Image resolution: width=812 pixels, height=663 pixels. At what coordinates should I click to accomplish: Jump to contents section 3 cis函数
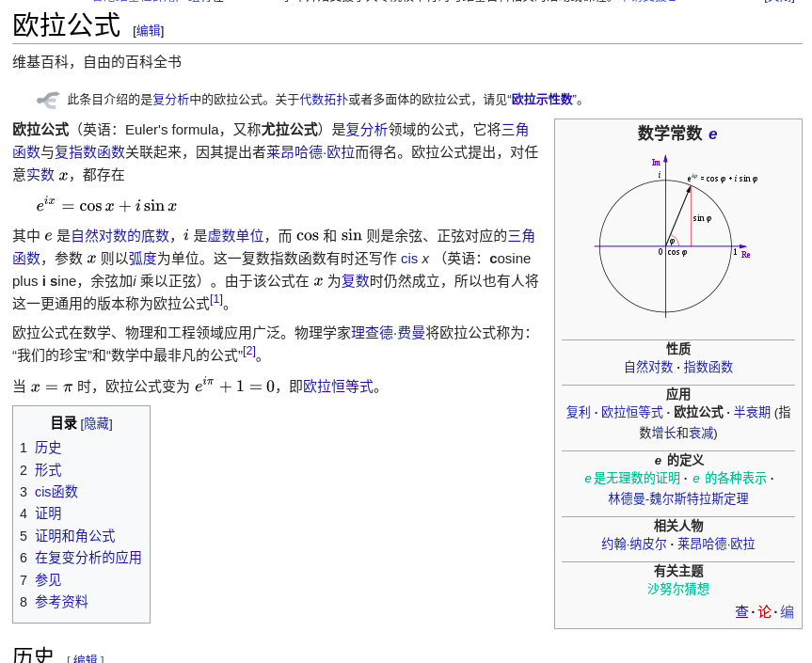click(56, 492)
